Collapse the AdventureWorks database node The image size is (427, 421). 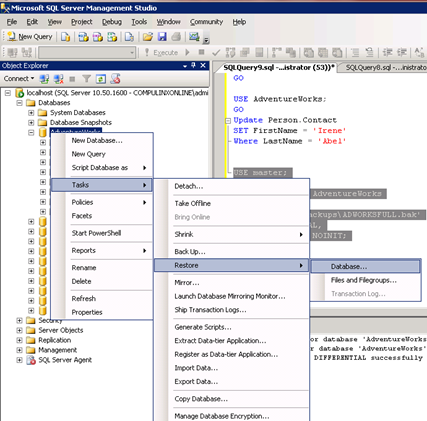click(x=31, y=132)
